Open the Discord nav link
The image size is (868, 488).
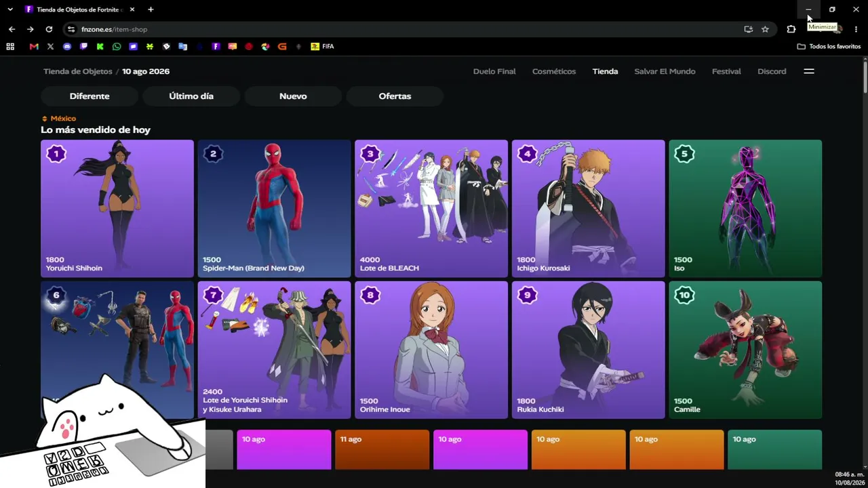(x=772, y=71)
